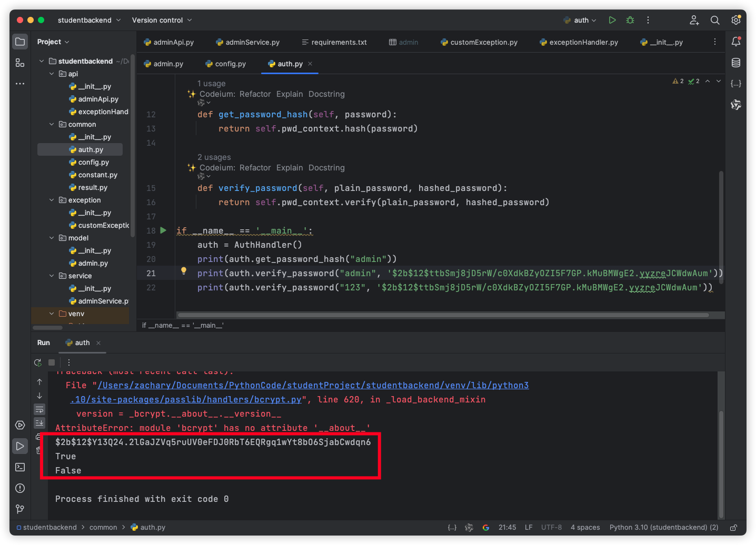Viewport: 756px width, 545px height.
Task: Toggle soft-wrap in Run console
Action: click(39, 409)
